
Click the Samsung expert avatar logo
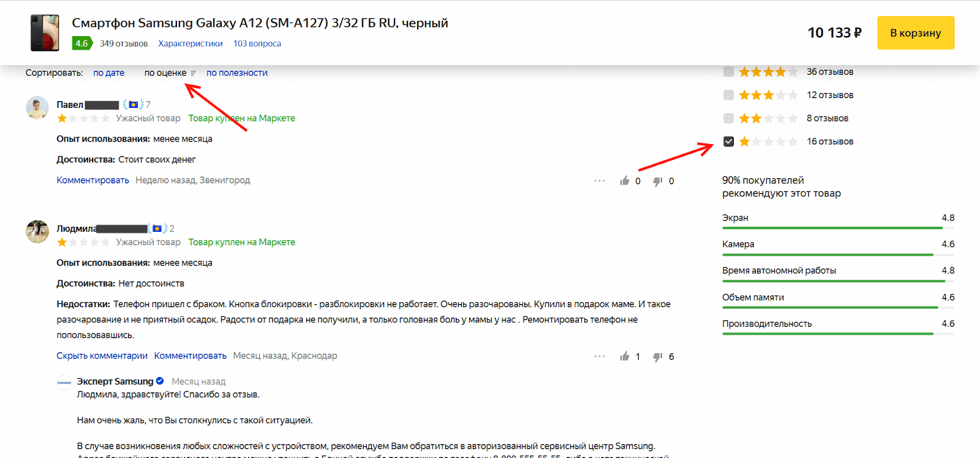point(64,382)
